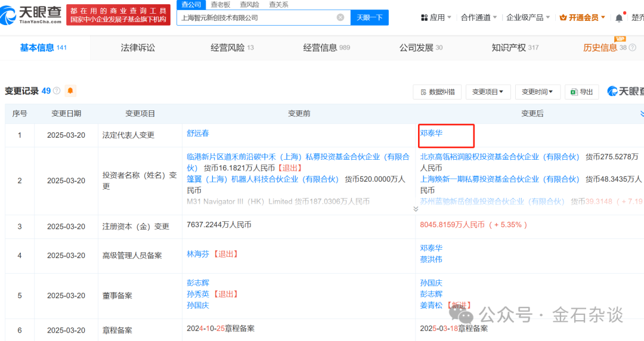
Task: Switch to the 查公司 search tab
Action: point(191,5)
